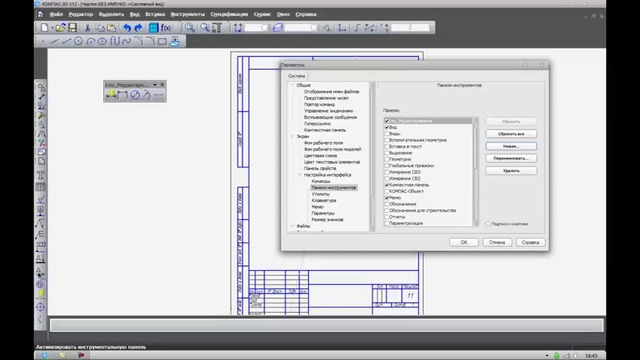Open the 'Сервис' menu
The image size is (640, 360).
[x=262, y=14]
